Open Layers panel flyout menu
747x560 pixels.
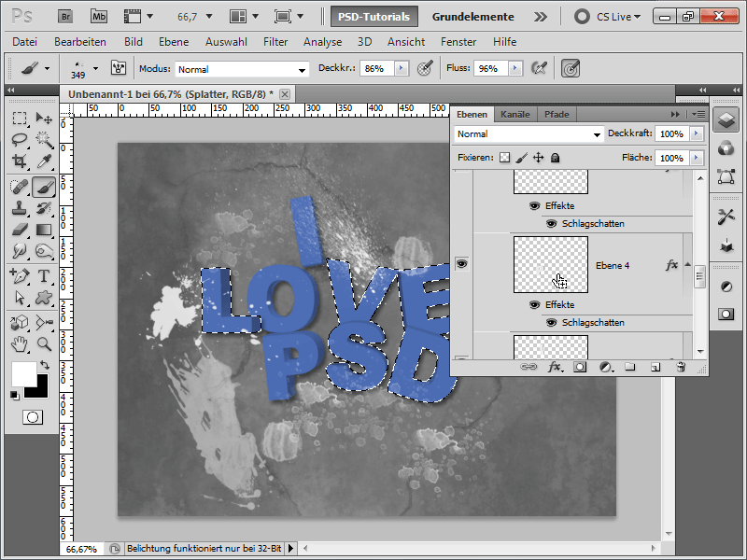(x=698, y=114)
